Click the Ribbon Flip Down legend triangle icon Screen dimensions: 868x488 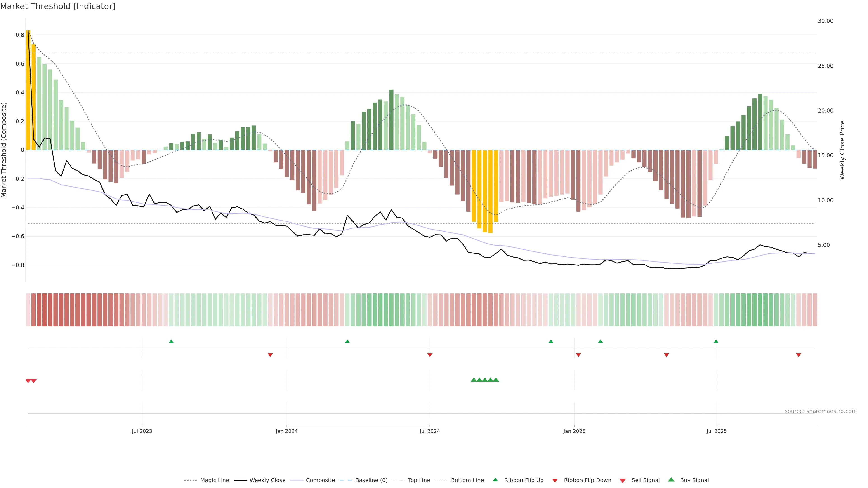pyautogui.click(x=555, y=481)
